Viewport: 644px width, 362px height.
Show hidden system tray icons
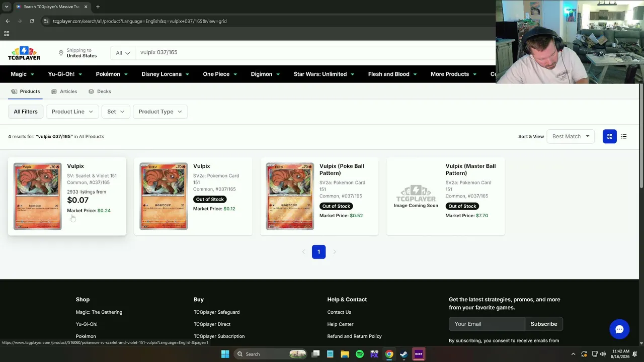[x=573, y=354]
